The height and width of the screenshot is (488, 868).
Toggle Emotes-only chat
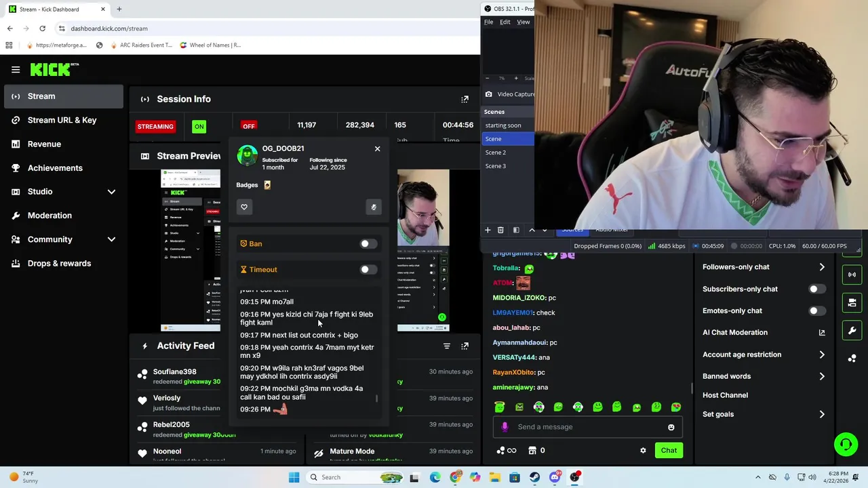click(x=817, y=310)
